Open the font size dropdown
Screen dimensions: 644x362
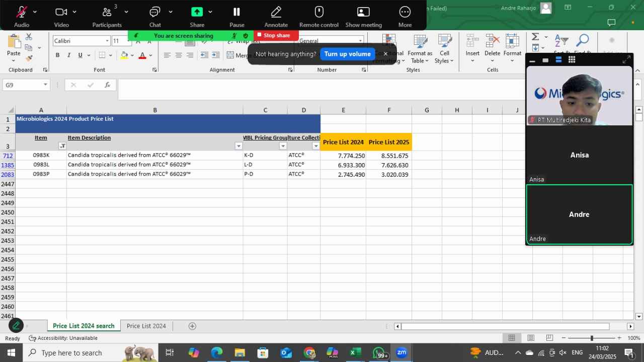129,41
